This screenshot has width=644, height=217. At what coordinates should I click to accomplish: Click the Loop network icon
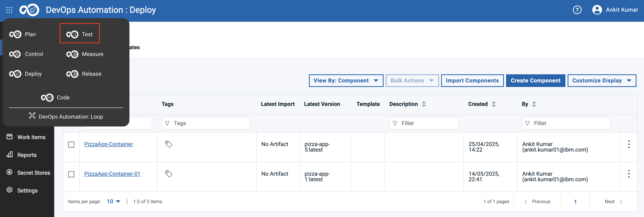click(32, 115)
